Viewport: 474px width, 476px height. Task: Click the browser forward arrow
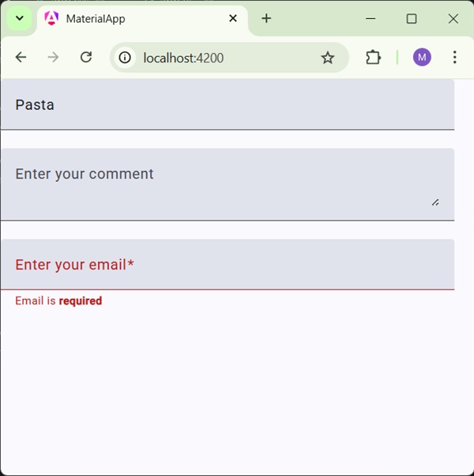coord(53,57)
